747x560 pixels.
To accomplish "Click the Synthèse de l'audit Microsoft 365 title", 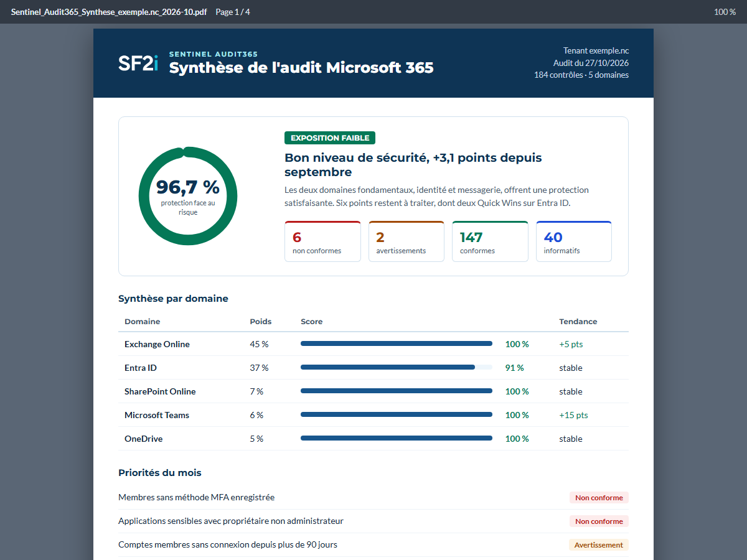I will [301, 68].
